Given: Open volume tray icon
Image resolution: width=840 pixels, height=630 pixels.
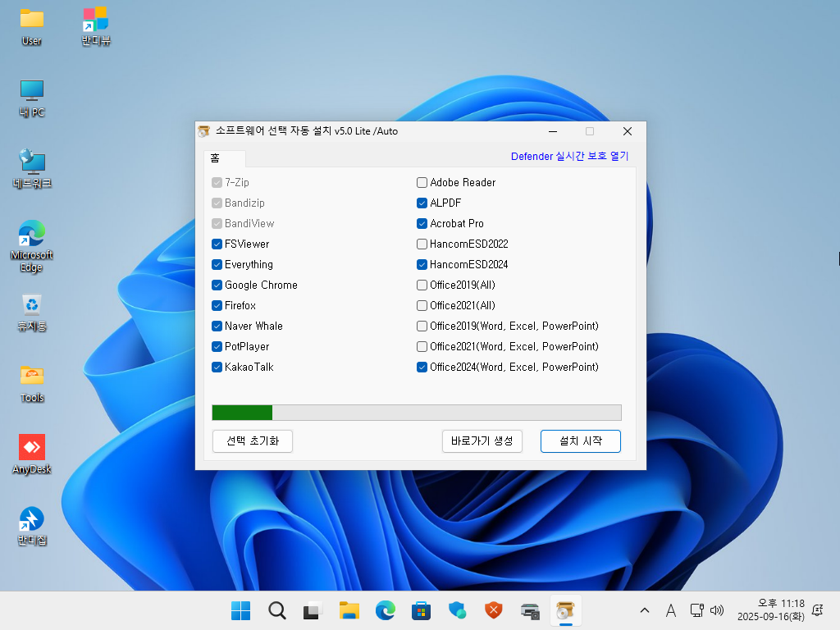Looking at the screenshot, I should 717,610.
